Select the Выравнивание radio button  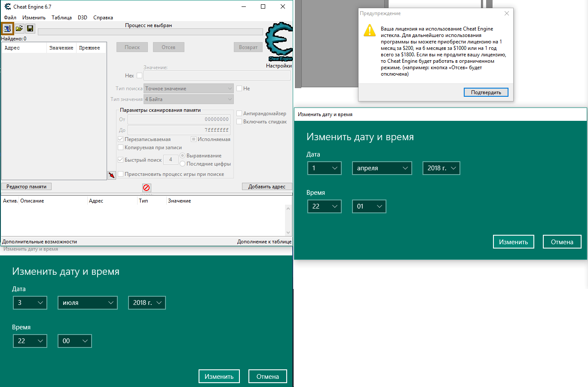coord(183,156)
